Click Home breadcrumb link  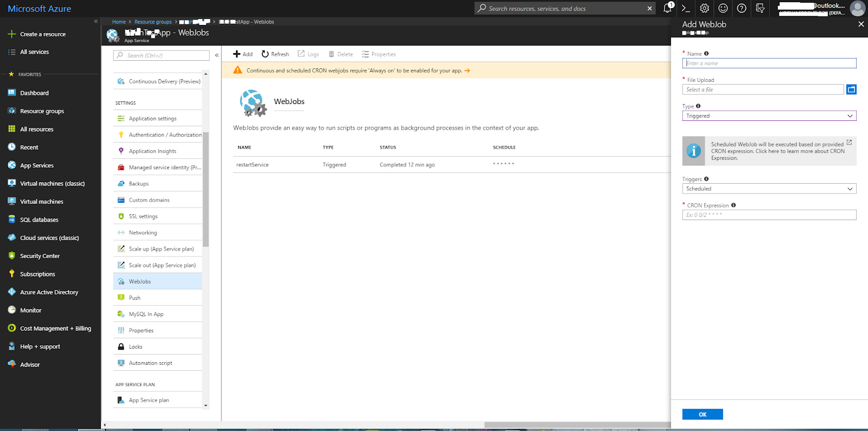click(119, 22)
